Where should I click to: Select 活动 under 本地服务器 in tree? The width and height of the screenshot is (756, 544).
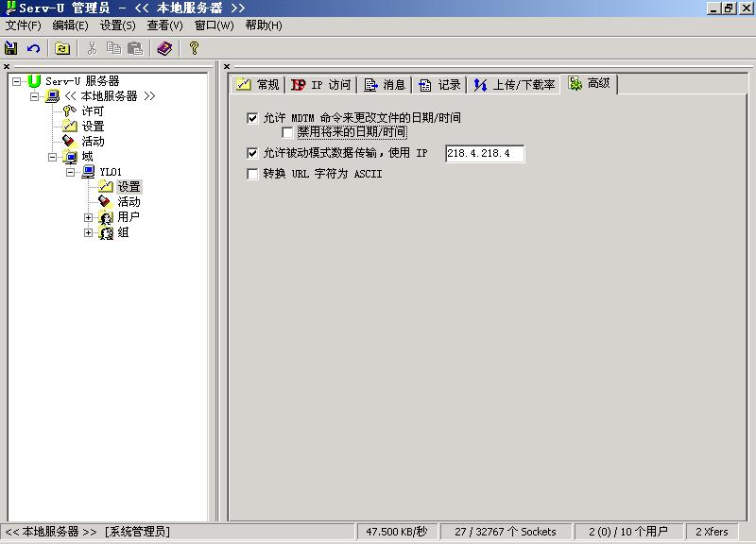[x=92, y=142]
